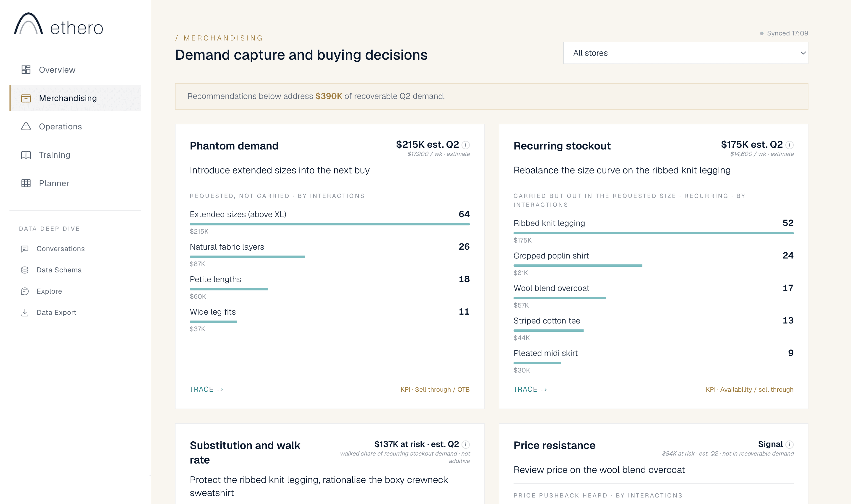Click the Planner table icon
The image size is (851, 504).
[x=26, y=183]
